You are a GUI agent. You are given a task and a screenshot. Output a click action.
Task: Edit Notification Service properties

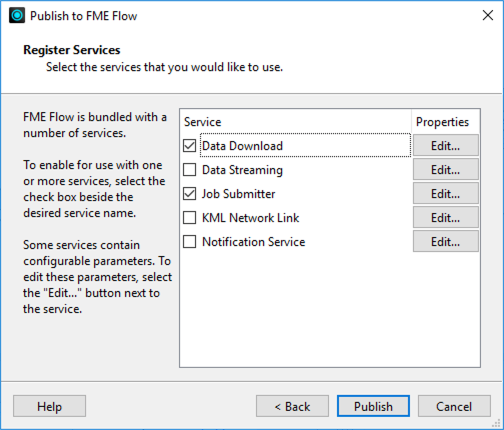(446, 242)
